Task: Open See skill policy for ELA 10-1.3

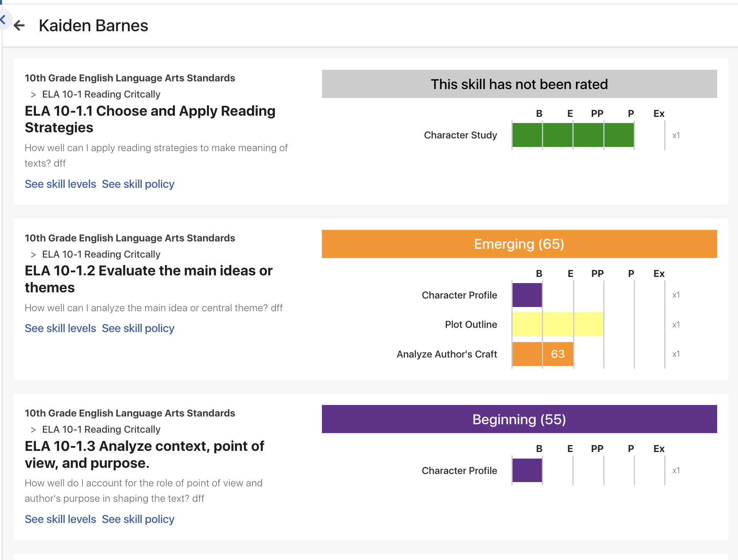Action: pos(138,519)
